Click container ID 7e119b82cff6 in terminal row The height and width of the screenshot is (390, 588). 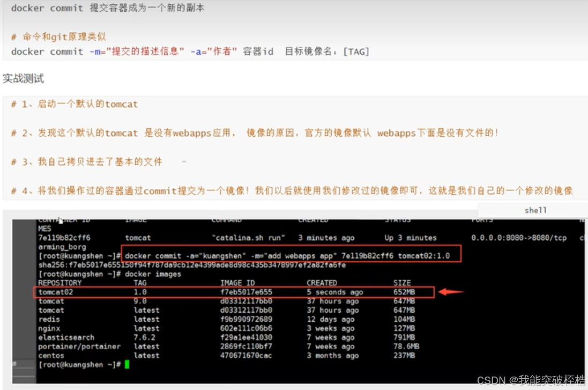pos(64,238)
